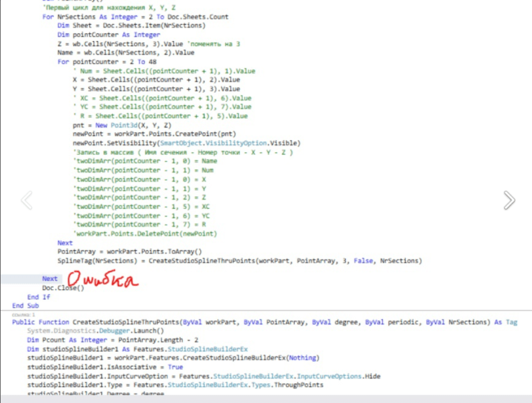Click commented 'twoDimArr(pointCounter - 1, 0) = Name' line
The width and height of the screenshot is (532, 403).
coord(145,161)
